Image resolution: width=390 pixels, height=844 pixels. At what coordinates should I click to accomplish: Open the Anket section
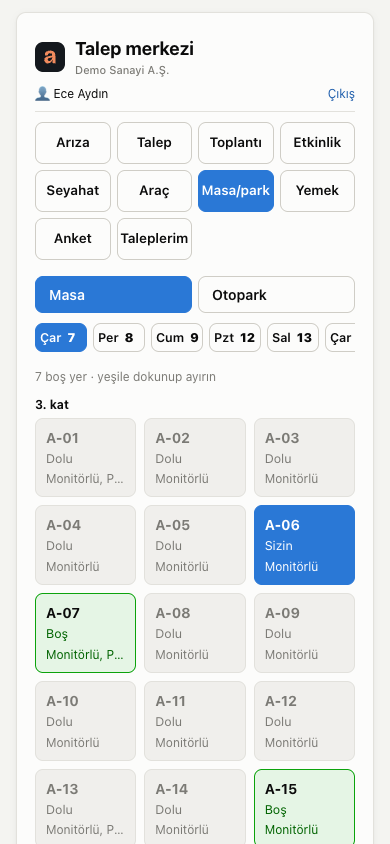(73, 238)
